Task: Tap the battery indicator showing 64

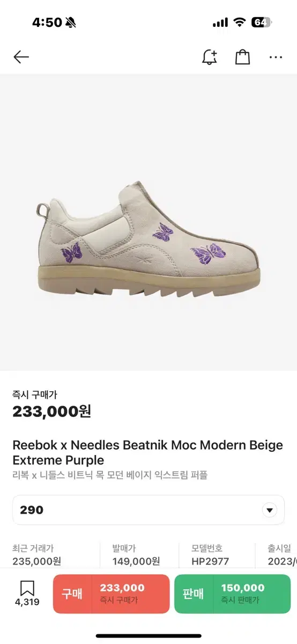Action: click(262, 22)
